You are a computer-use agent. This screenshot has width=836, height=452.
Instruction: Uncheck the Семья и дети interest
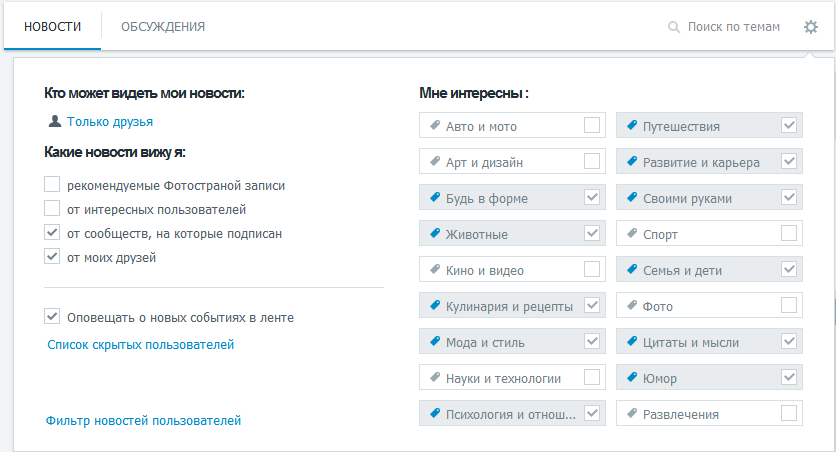click(x=789, y=269)
